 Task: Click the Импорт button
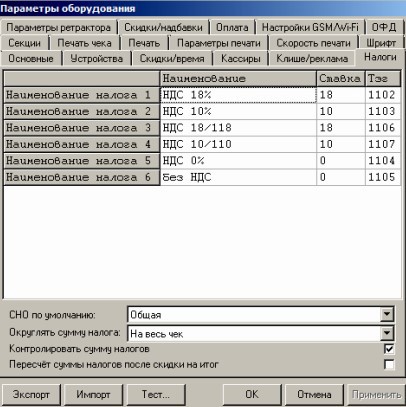93,395
